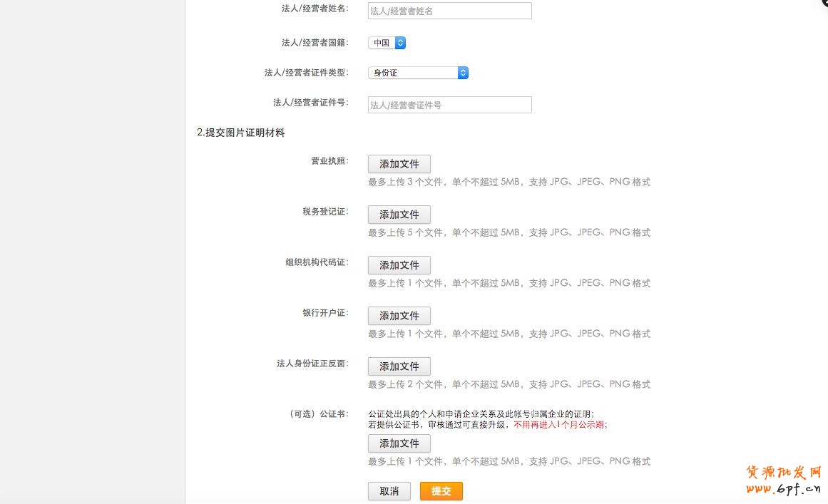Viewport: 828px width, 504px height.
Task: Click 添加文件 for 营业执照
Action: 399,164
